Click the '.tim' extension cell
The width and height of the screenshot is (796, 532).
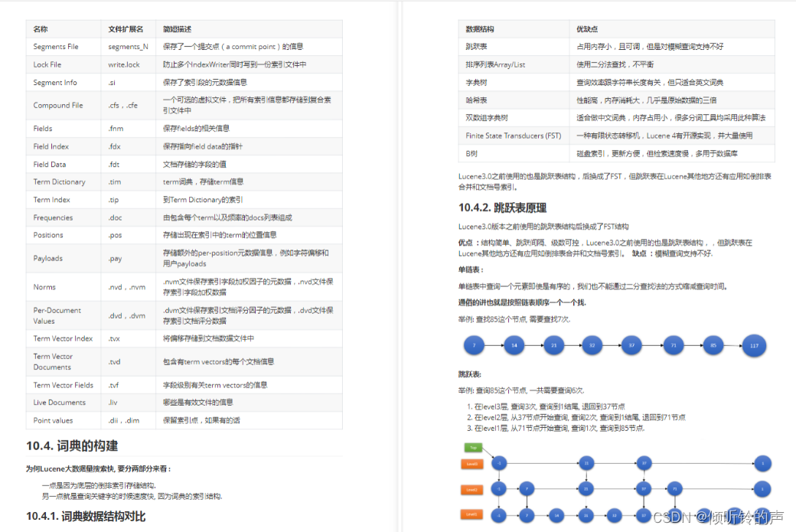128,181
